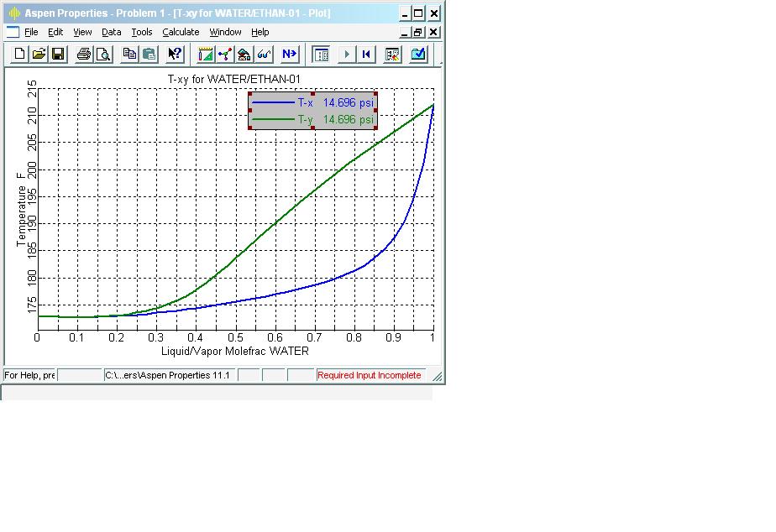776x532 pixels.
Task: Click the 0.5 tick label on x-axis
Action: pos(235,337)
